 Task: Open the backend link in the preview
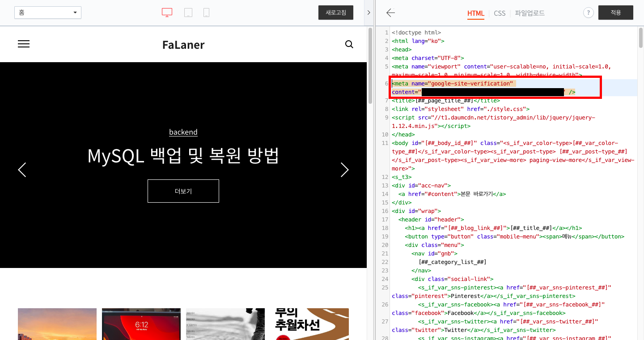coord(183,132)
